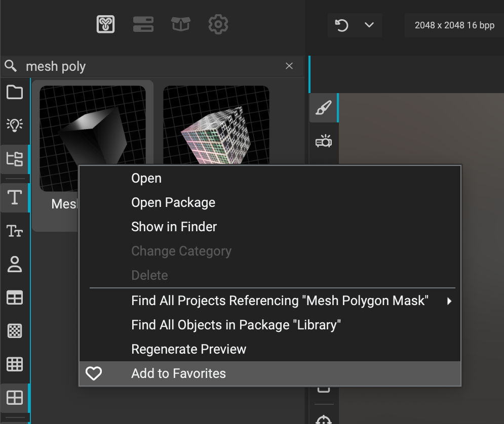Screen dimensions: 504x424
Task: Click Regenerate Preview in the context menu
Action: pyautogui.click(x=188, y=349)
